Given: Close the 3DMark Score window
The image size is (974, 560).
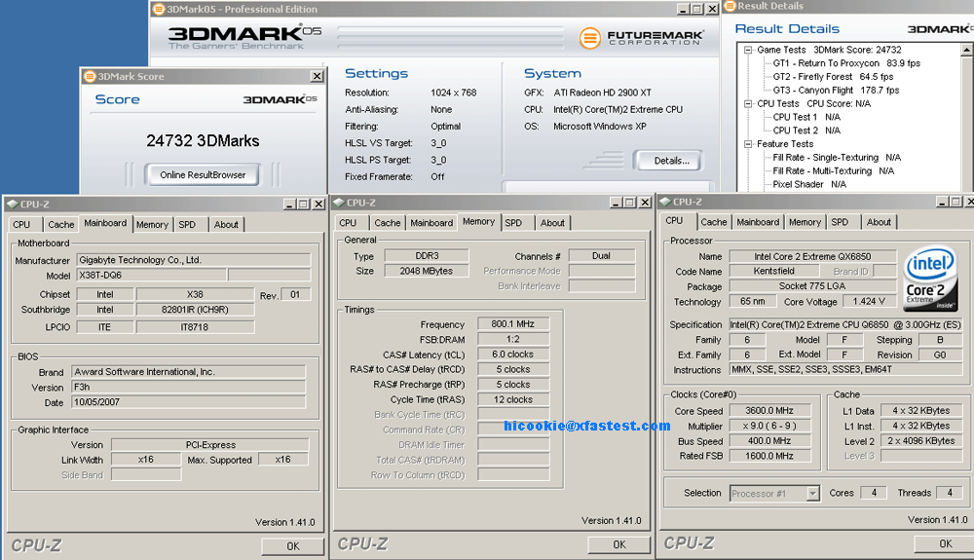Looking at the screenshot, I should pos(317,76).
